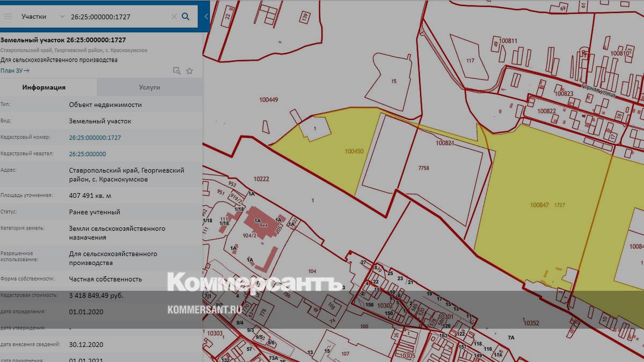Clear the cadastral number search field

point(174,17)
